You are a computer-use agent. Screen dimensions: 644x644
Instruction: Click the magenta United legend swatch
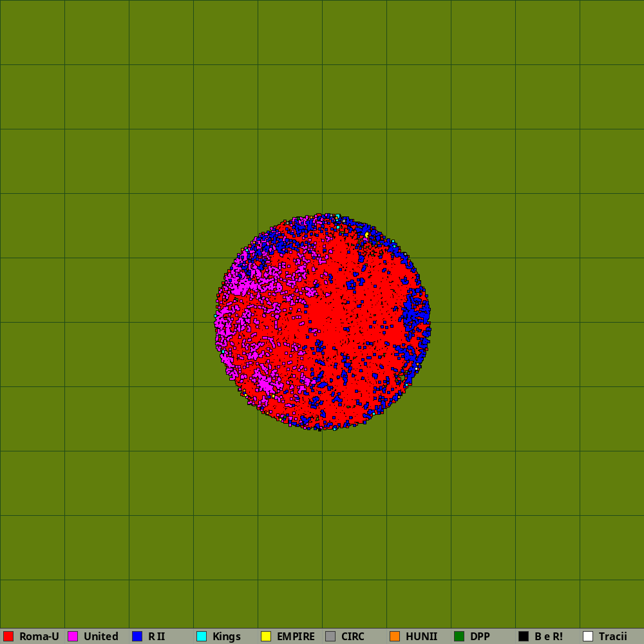[73, 636]
